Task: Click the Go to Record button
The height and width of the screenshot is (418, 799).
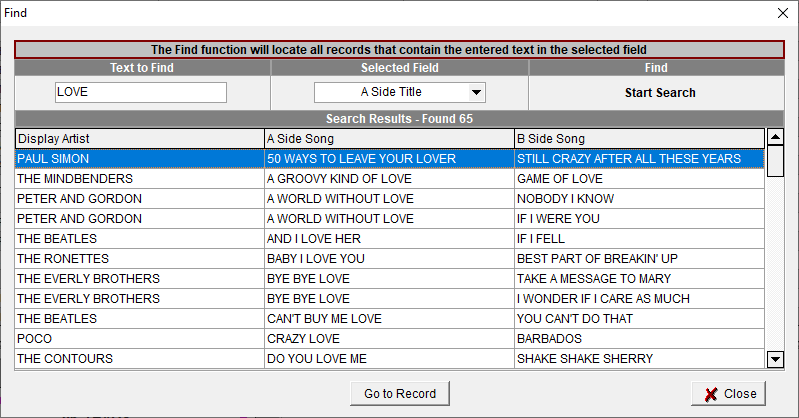Action: coord(400,394)
